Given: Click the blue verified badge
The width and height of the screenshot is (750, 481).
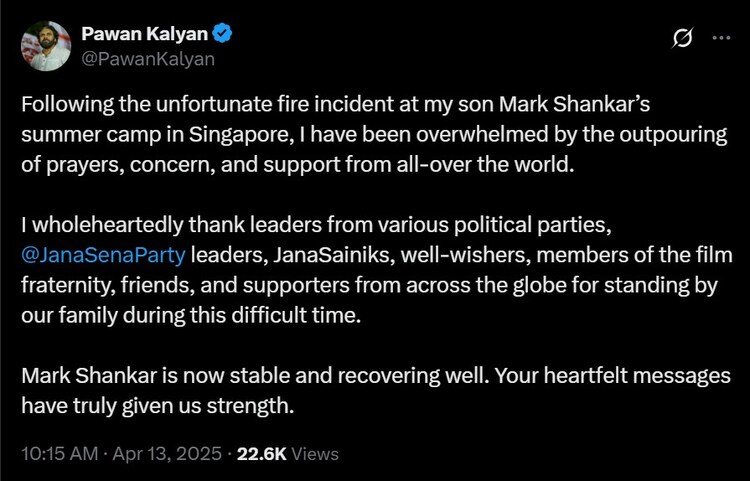Looking at the screenshot, I should pyautogui.click(x=223, y=35).
